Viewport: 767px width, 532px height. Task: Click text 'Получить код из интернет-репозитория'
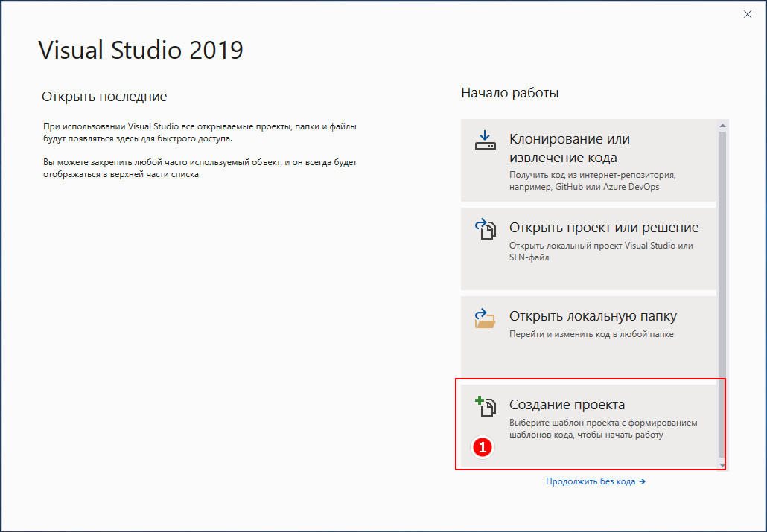pyautogui.click(x=592, y=175)
